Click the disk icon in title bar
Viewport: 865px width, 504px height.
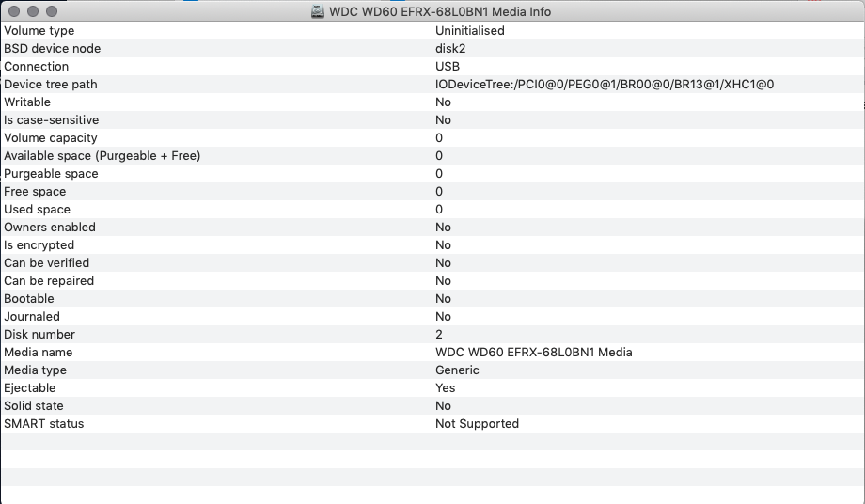(x=319, y=12)
